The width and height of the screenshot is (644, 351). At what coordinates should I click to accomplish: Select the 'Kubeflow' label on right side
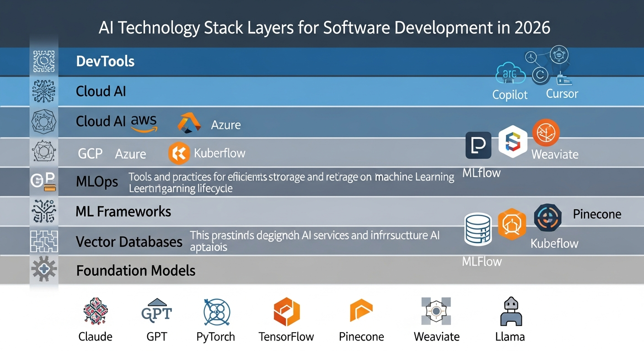click(554, 244)
